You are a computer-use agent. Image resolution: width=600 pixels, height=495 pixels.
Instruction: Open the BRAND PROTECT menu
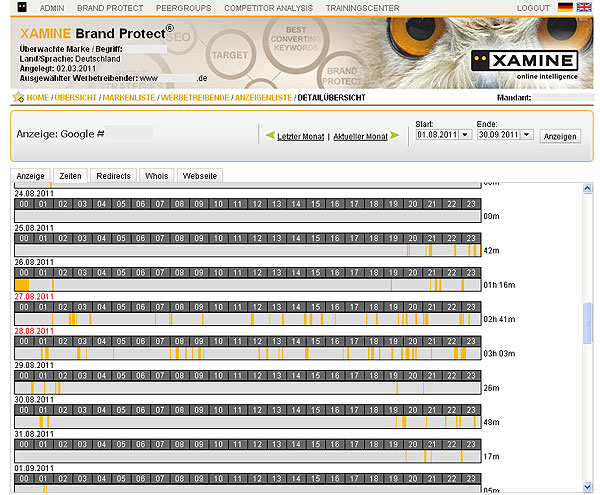110,8
